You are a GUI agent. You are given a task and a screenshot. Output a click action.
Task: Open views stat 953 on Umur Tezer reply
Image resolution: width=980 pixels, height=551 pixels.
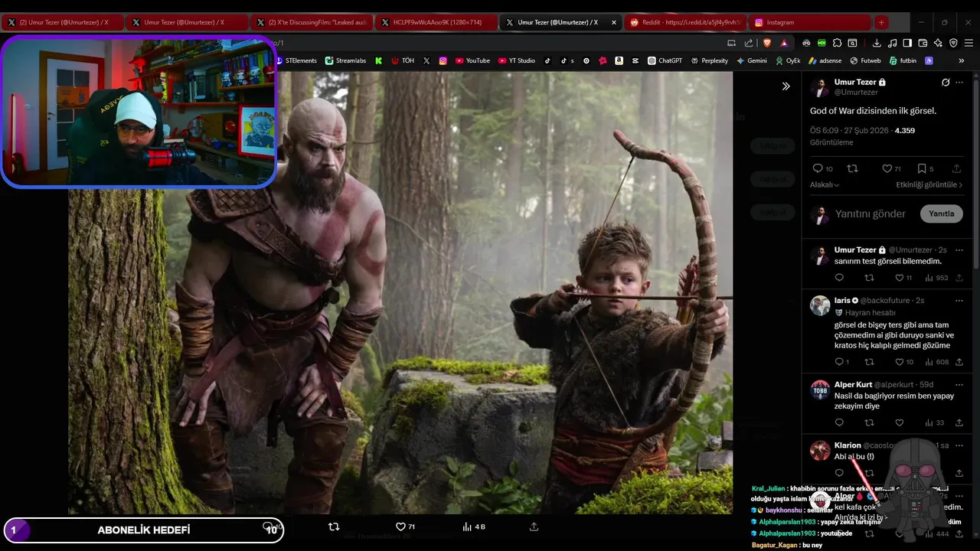(936, 278)
